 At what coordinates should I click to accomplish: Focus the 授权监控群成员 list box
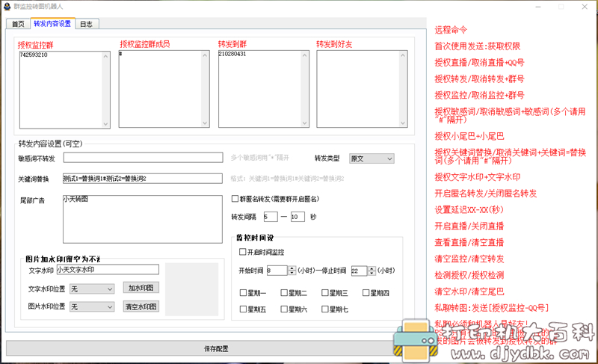coord(164,89)
